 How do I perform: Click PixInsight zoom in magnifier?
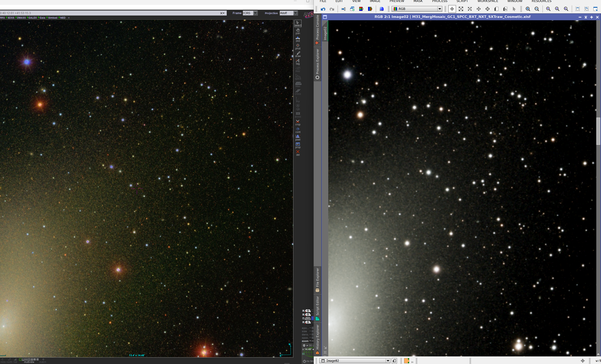point(528,9)
